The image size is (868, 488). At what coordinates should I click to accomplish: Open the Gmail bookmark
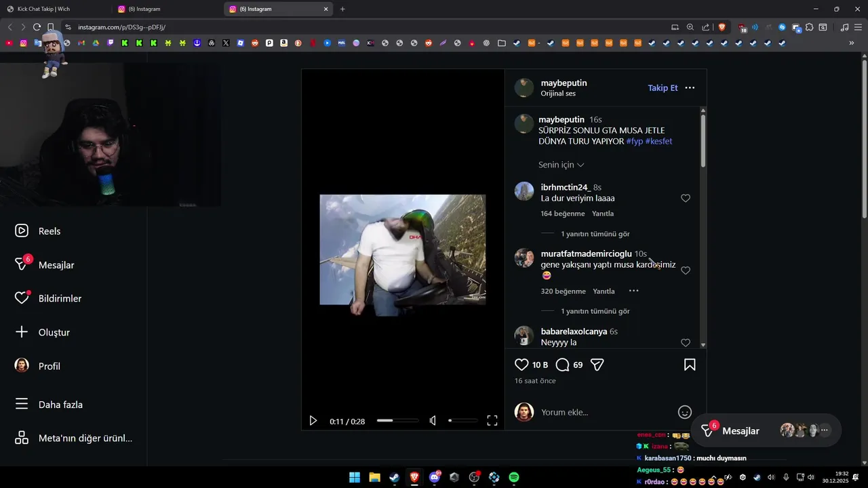(81, 43)
